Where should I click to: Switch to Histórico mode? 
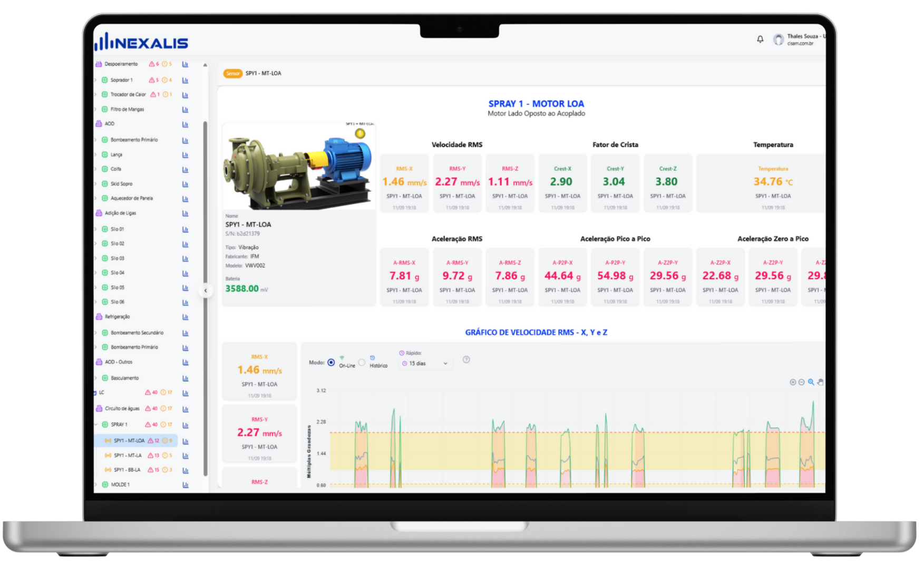tap(362, 362)
